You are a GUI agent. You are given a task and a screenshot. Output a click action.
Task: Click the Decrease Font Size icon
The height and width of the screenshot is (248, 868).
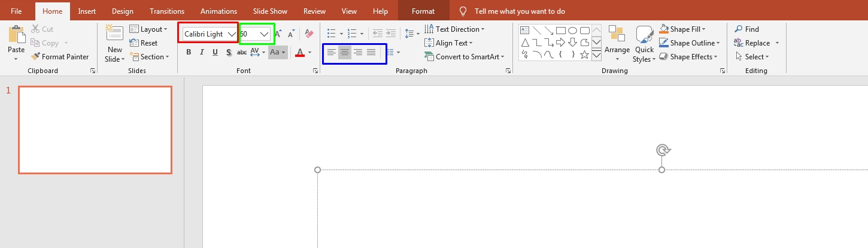click(x=291, y=34)
